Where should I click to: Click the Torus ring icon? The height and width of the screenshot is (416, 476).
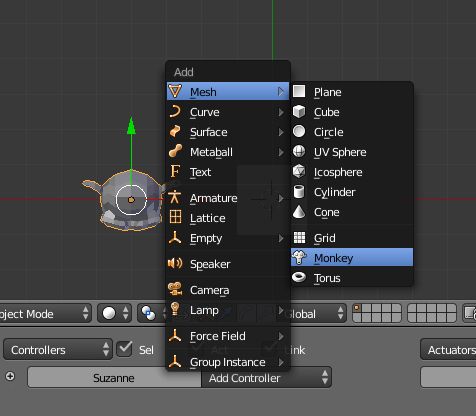[299, 277]
